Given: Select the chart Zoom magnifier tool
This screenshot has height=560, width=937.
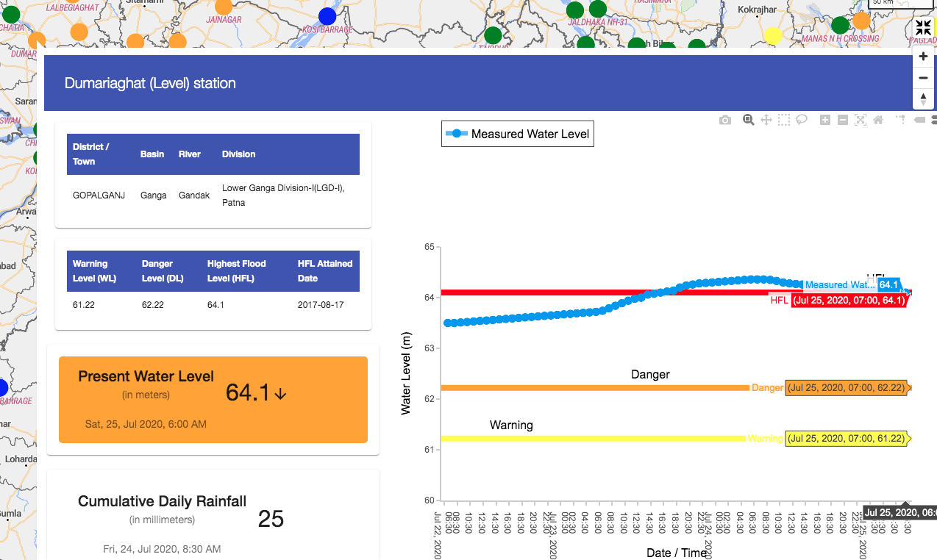Looking at the screenshot, I should [x=748, y=120].
